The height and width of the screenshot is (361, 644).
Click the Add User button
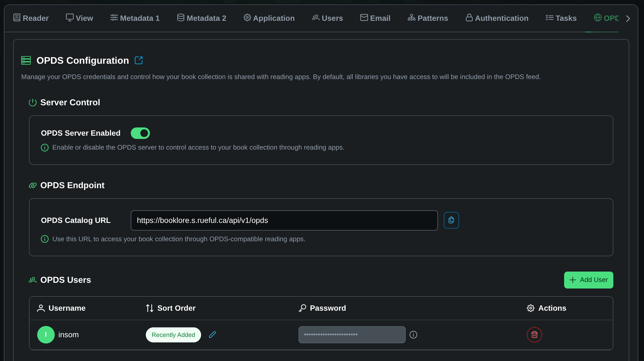(588, 280)
